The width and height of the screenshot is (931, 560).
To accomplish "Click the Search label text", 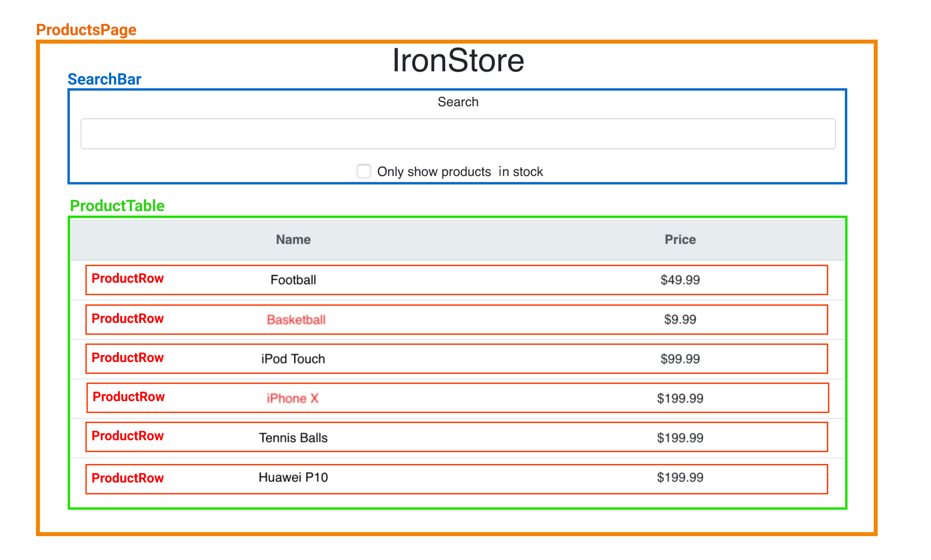I will pos(458,102).
